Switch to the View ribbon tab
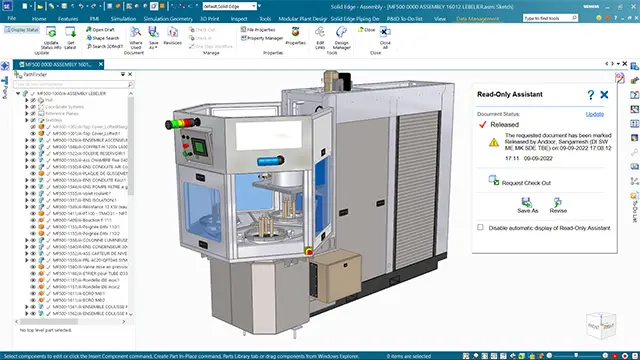This screenshot has height=360, width=640. [x=440, y=19]
